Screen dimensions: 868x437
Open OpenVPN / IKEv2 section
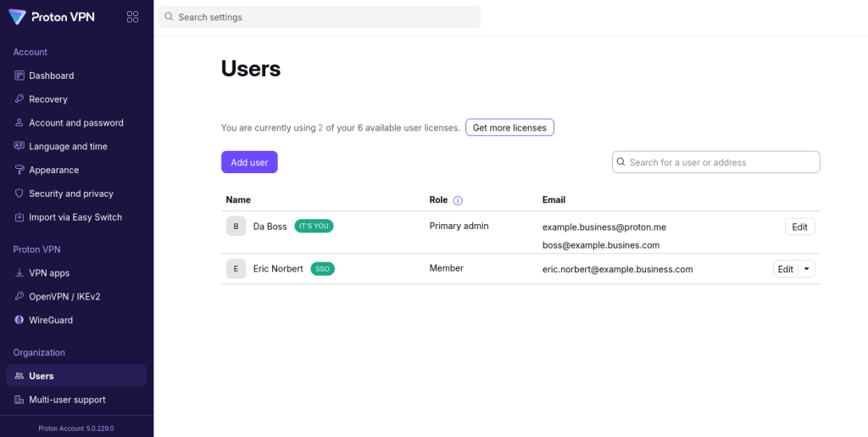(x=76, y=296)
